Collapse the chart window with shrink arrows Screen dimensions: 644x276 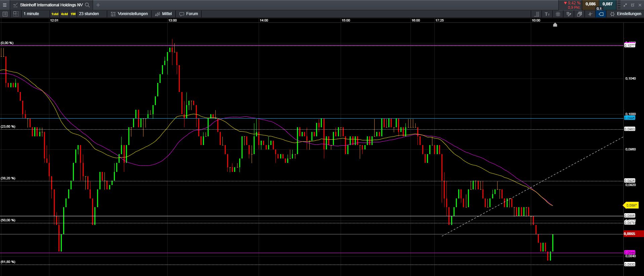point(625,5)
